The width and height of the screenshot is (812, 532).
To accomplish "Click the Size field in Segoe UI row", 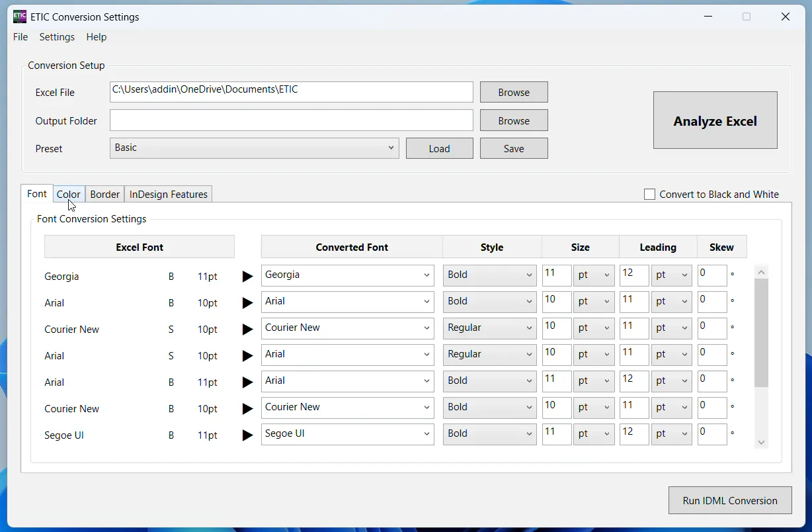I will [557, 434].
